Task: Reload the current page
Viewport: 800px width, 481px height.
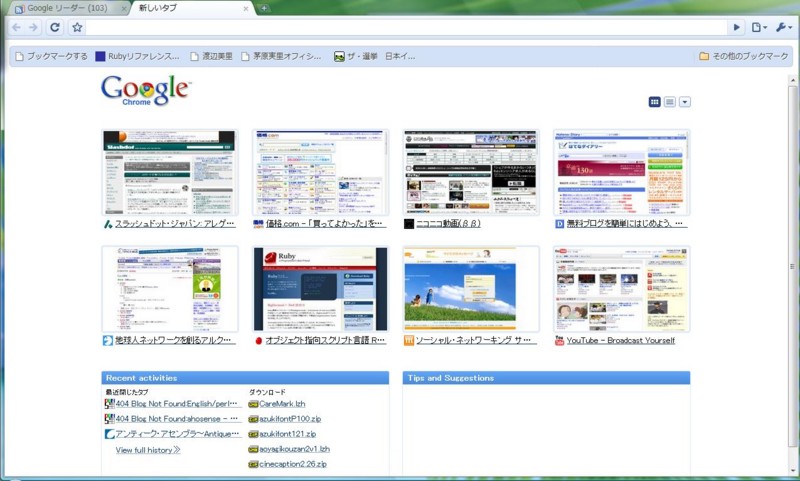Action: 55,27
